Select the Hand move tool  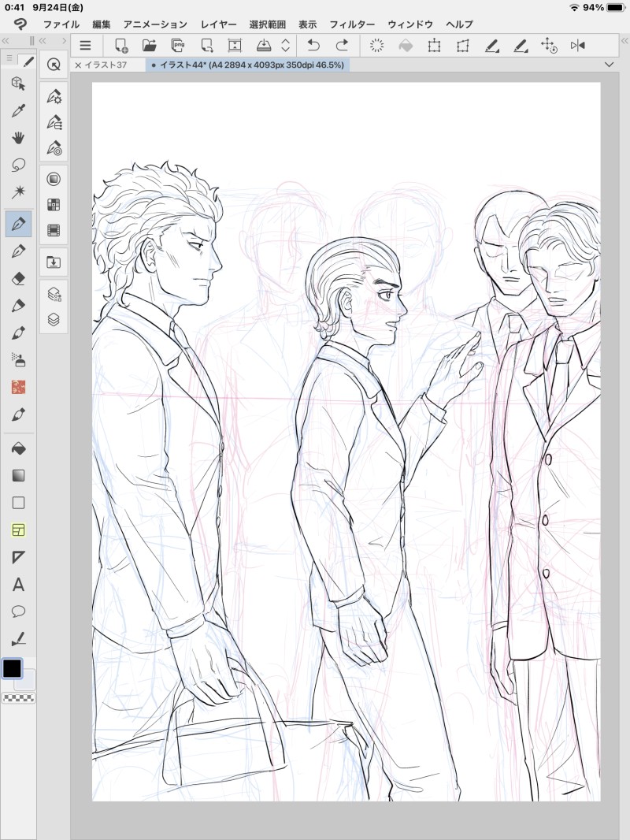[18, 138]
